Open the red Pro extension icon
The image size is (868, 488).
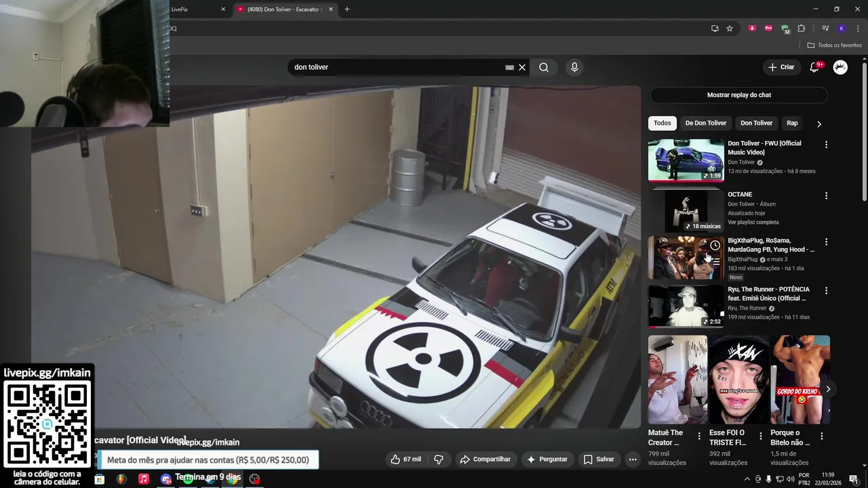[x=768, y=28]
